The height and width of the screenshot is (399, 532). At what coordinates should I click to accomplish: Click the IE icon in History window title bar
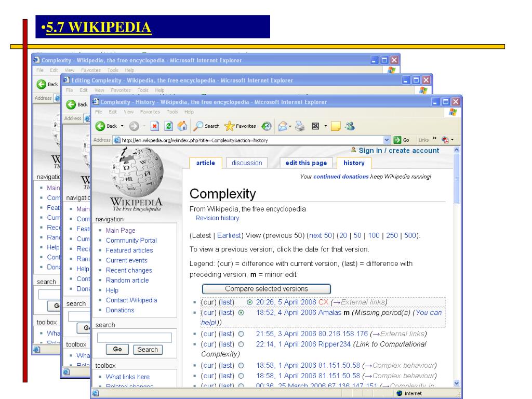[x=96, y=101]
